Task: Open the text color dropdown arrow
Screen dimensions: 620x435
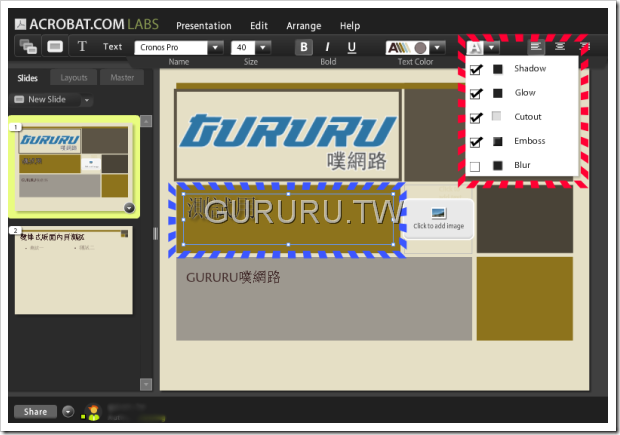Action: 437,47
